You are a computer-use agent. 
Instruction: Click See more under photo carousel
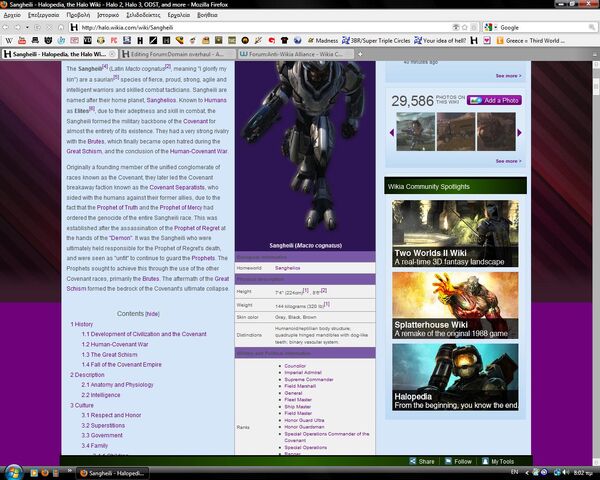coord(508,161)
